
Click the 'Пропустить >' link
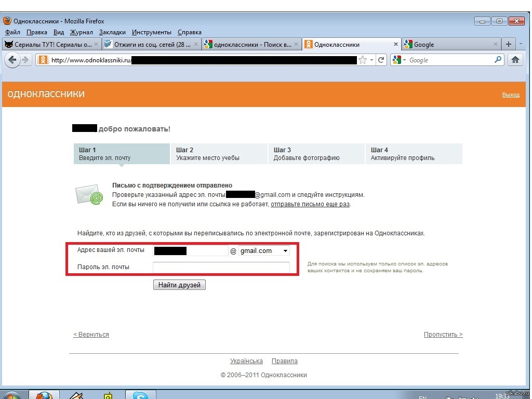coord(443,334)
